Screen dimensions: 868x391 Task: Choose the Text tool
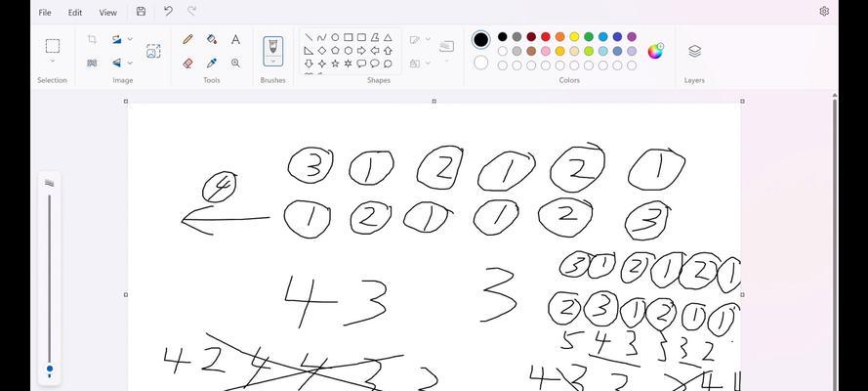pyautogui.click(x=236, y=39)
